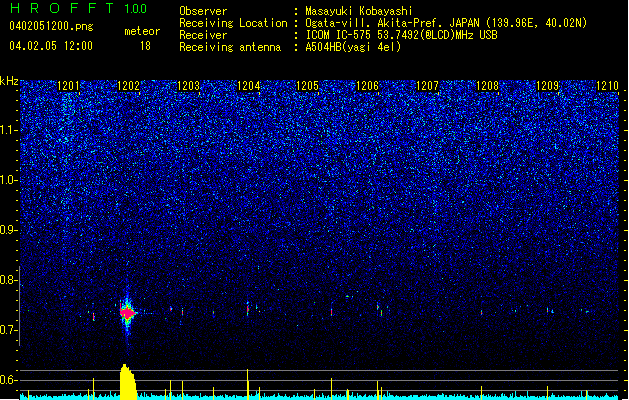Click the 0.7 kHz frequency tick label
Image resolution: width=629 pixels, height=400 pixels.
pos(8,330)
